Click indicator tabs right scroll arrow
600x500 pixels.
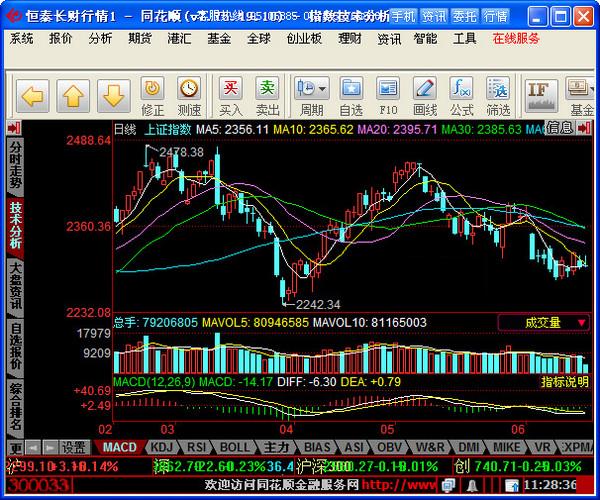coord(49,448)
